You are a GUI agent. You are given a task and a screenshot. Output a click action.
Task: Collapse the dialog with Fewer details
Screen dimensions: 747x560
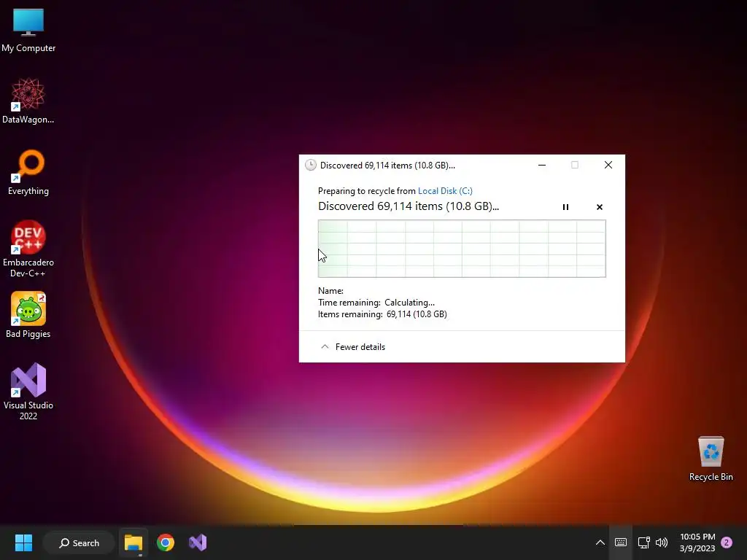pyautogui.click(x=353, y=347)
